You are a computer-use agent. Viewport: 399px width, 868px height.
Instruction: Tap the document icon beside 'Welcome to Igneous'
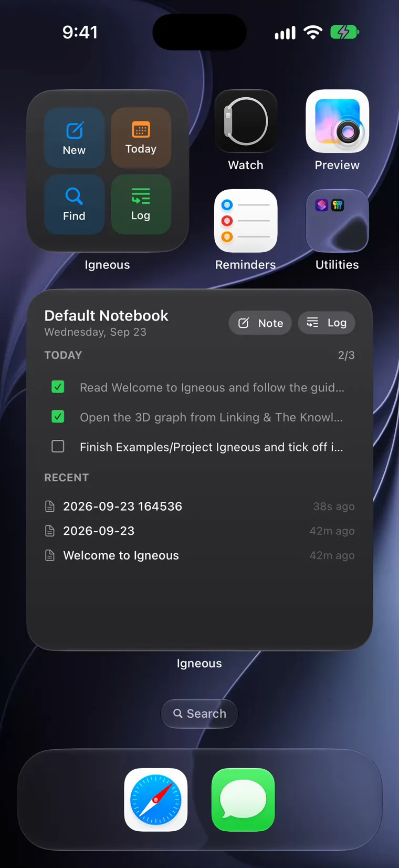50,555
